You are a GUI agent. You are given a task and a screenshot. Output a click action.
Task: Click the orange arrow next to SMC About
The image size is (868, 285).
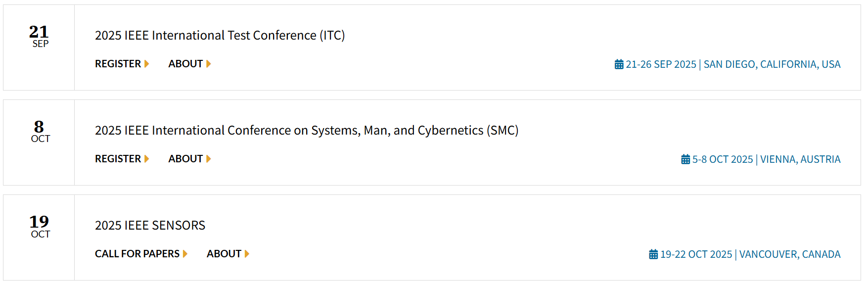point(209,159)
